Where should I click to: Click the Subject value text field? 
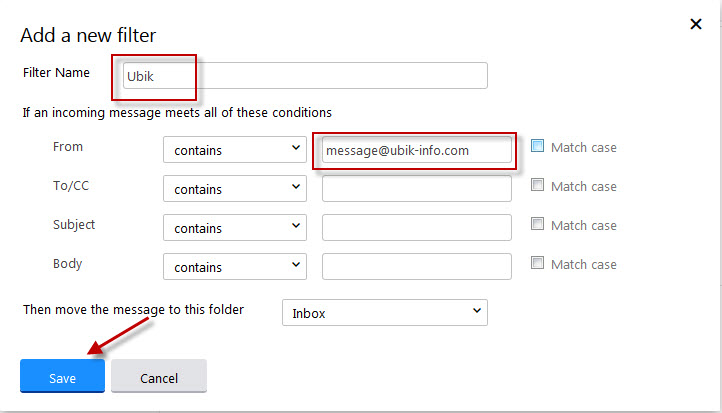pyautogui.click(x=416, y=227)
